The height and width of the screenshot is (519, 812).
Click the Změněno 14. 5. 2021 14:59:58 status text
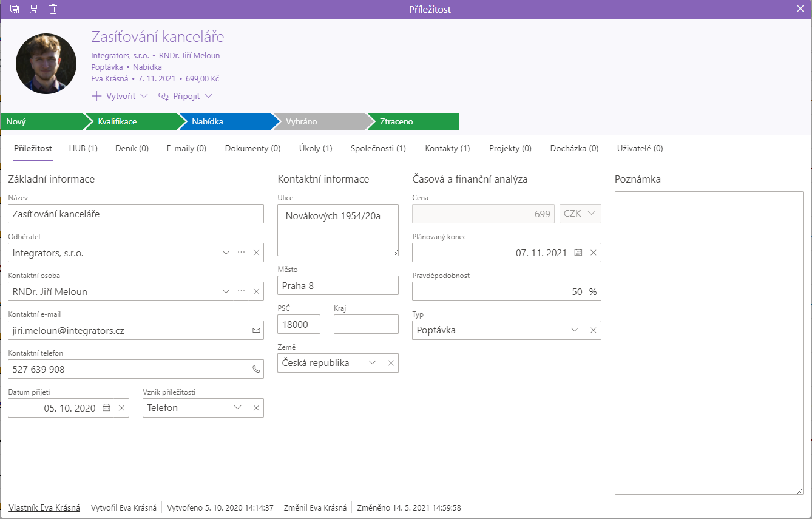409,507
